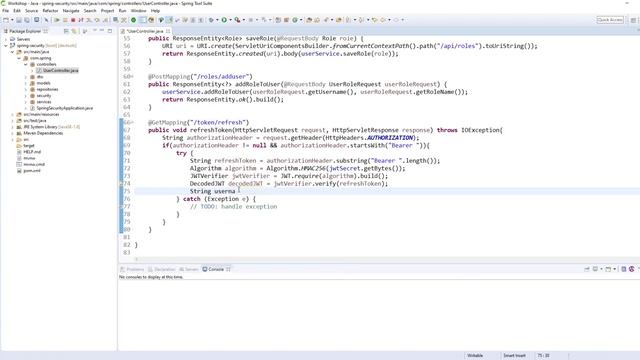Click the green Resume debug icon
The image size is (640, 360).
tap(57, 20)
